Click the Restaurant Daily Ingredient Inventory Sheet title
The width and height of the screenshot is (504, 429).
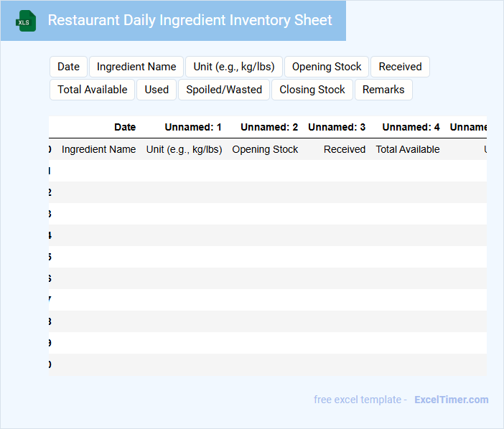tap(190, 20)
